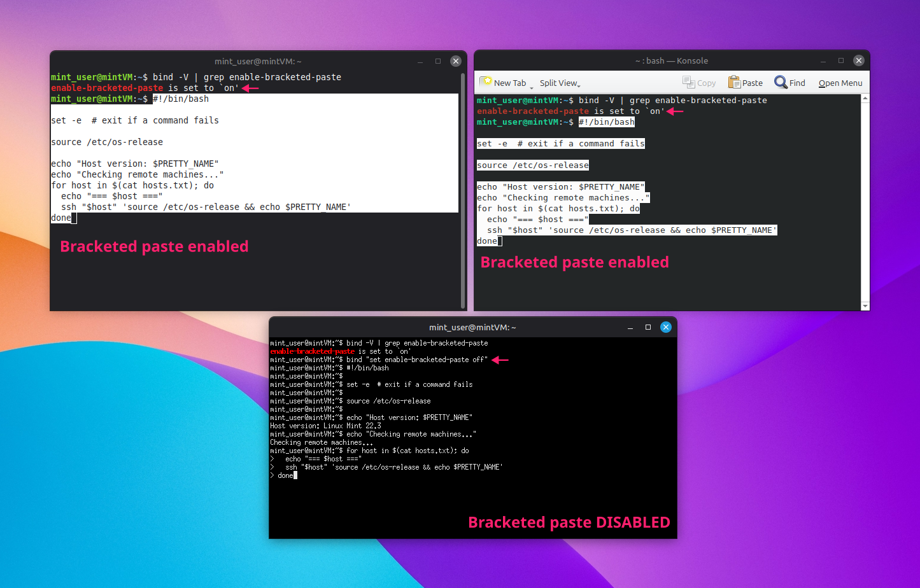Open a New Tab in Konsole
The width and height of the screenshot is (920, 588).
click(x=503, y=83)
